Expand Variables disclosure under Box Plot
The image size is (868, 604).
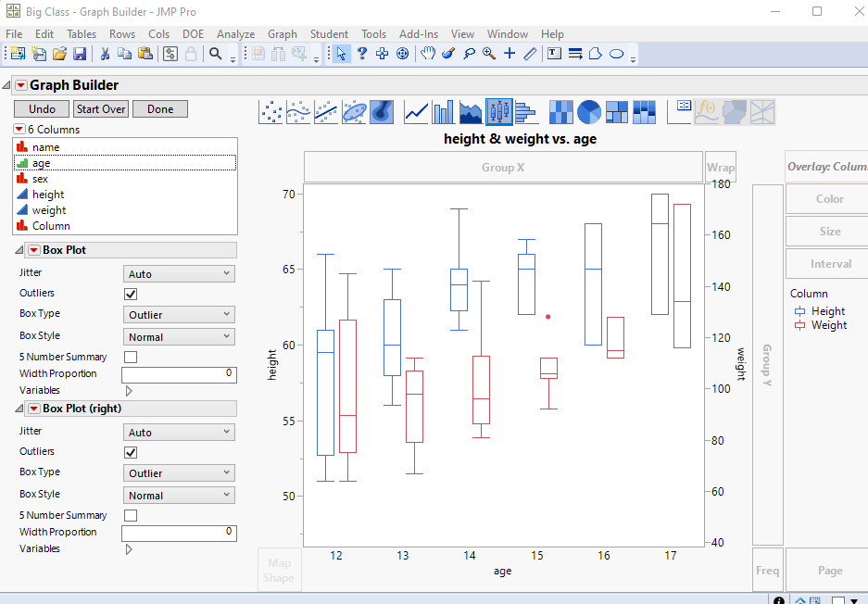[129, 391]
